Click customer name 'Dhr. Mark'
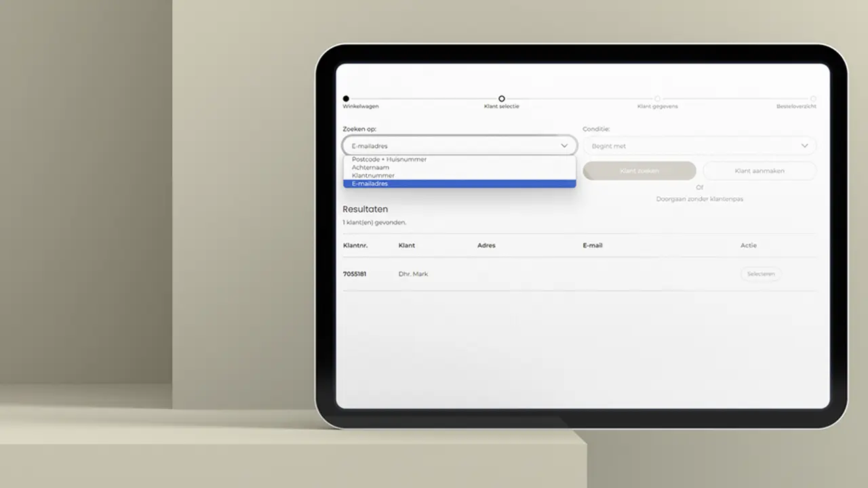Screen dimensions: 868x488 [x=413, y=274]
